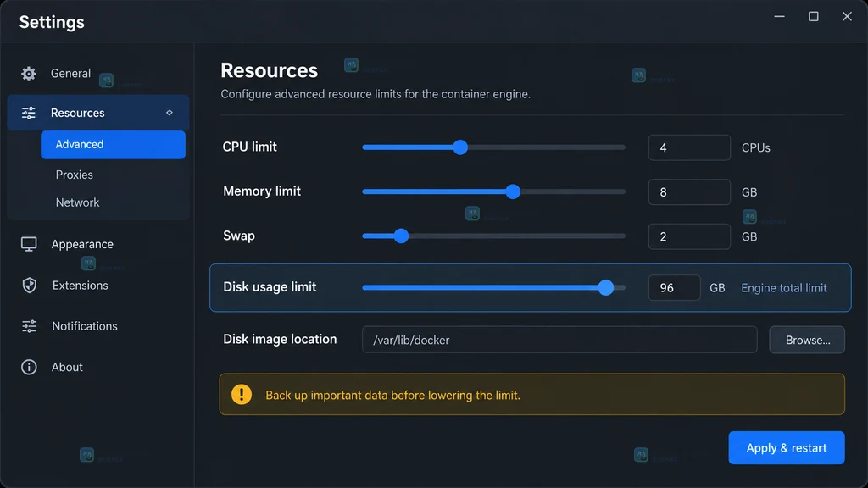Viewport: 868px width, 488px height.
Task: Click the 'Disk image location' label
Action: coord(280,339)
